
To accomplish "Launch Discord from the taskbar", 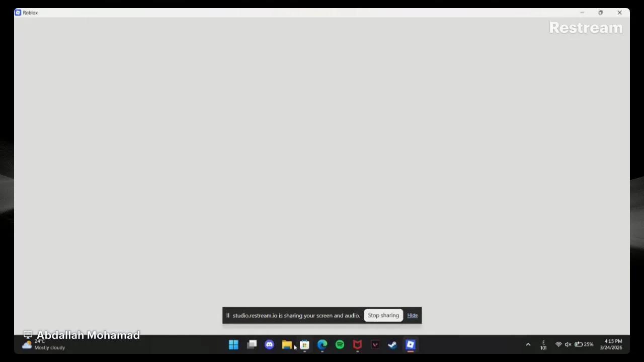I will tap(269, 344).
